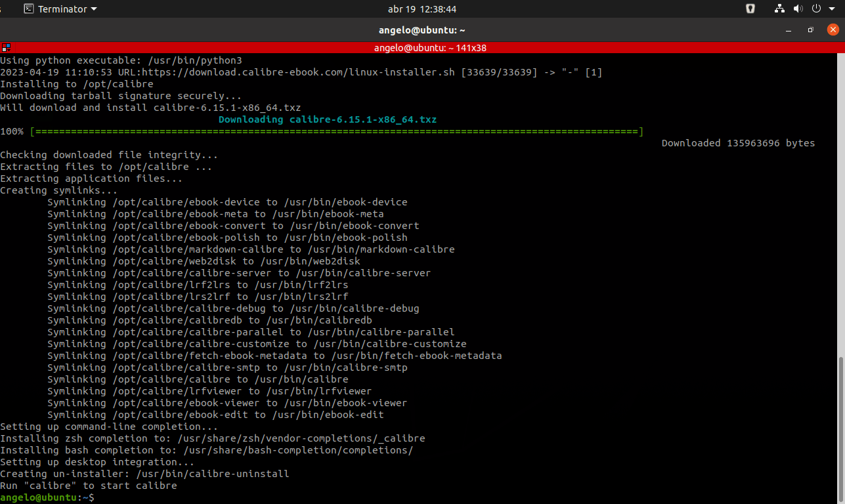Click the line 'Run "calibre" to start calibre'

click(89, 486)
